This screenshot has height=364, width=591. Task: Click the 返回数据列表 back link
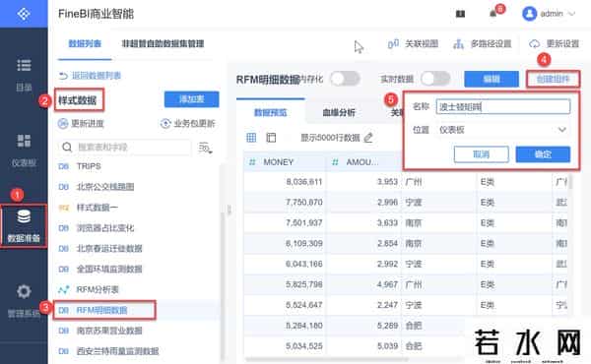coord(90,76)
